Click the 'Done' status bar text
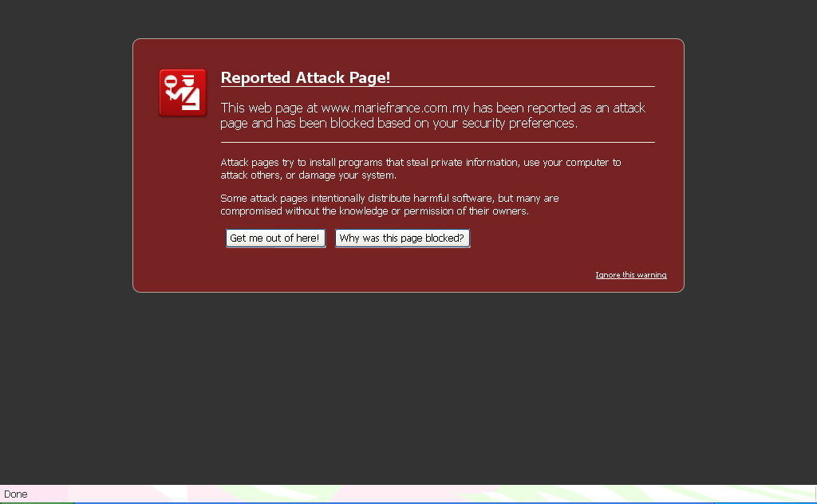This screenshot has height=504, width=817. (16, 494)
